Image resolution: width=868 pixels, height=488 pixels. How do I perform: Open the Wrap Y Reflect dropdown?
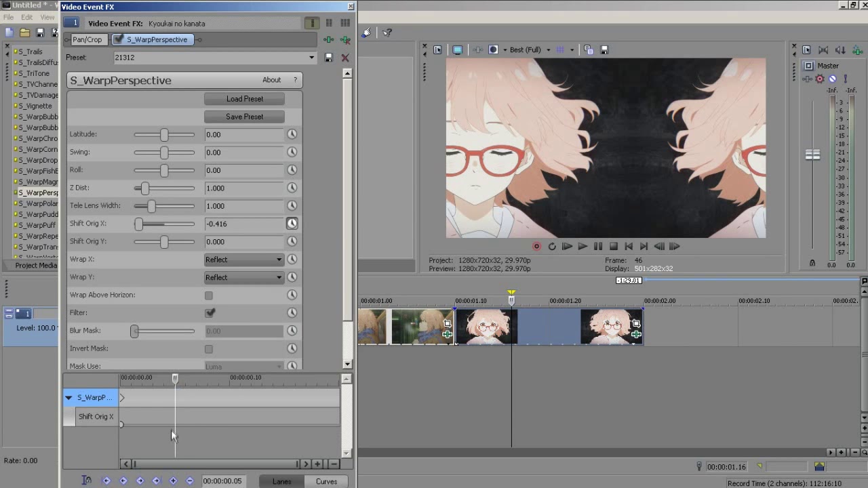click(x=244, y=277)
